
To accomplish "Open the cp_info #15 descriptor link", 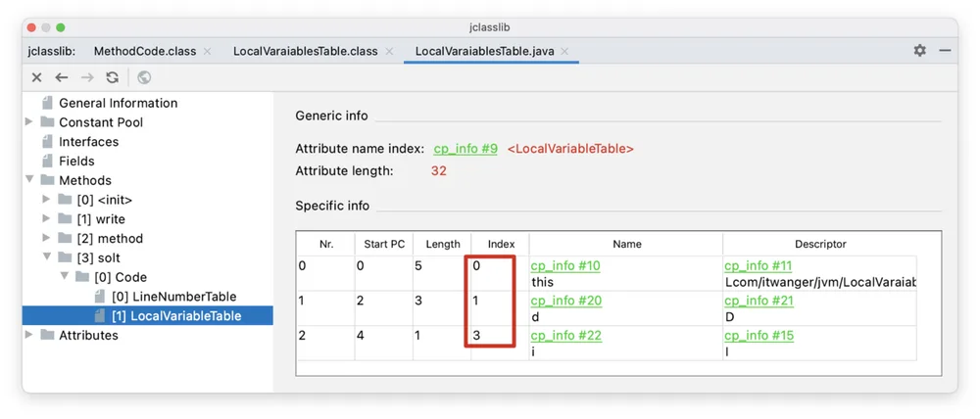I will (759, 336).
